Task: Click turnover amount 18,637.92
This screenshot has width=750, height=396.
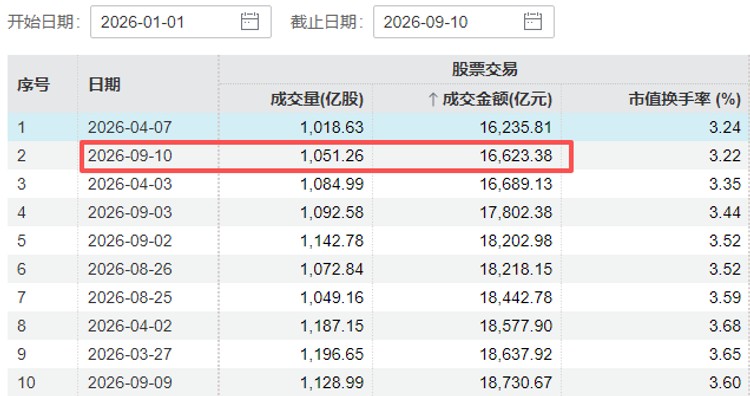Action: (516, 354)
